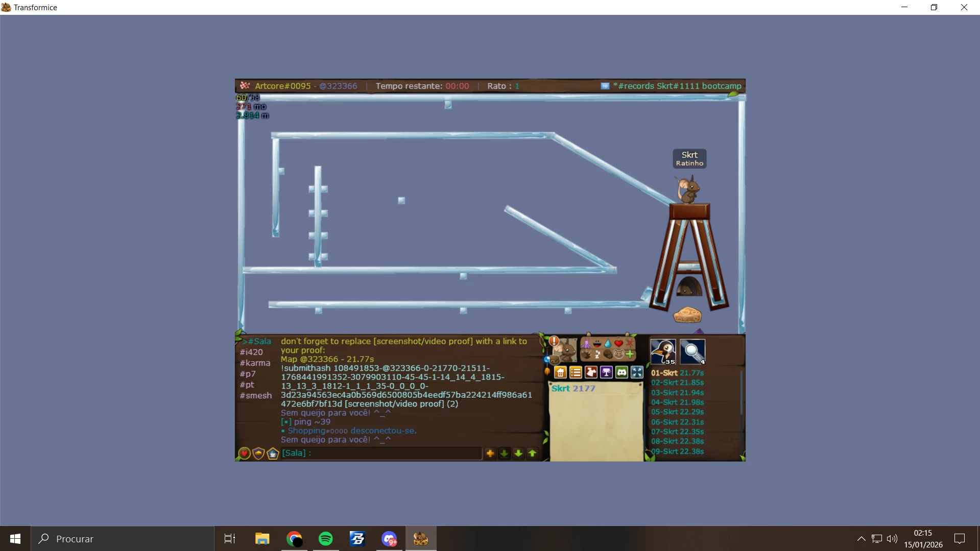Image resolution: width=980 pixels, height=551 pixels.
Task: Click the red heart kiss emote
Action: [x=618, y=344]
